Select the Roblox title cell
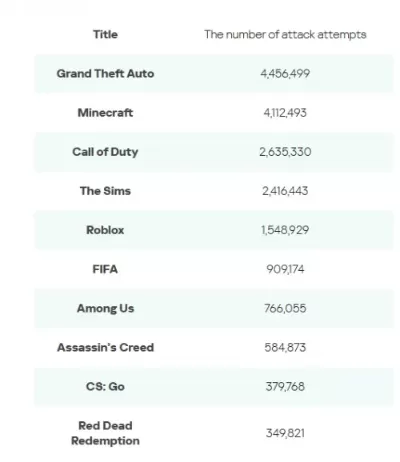The image size is (400, 462). point(105,230)
